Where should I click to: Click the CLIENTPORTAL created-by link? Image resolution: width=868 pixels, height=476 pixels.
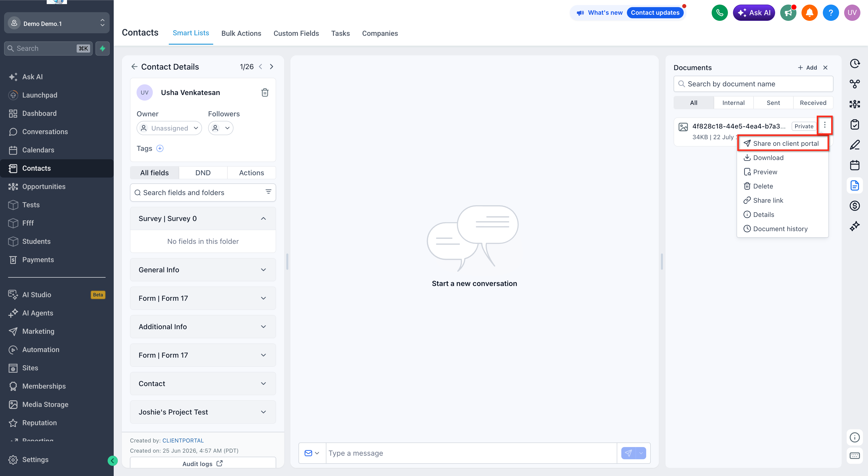pyautogui.click(x=183, y=441)
